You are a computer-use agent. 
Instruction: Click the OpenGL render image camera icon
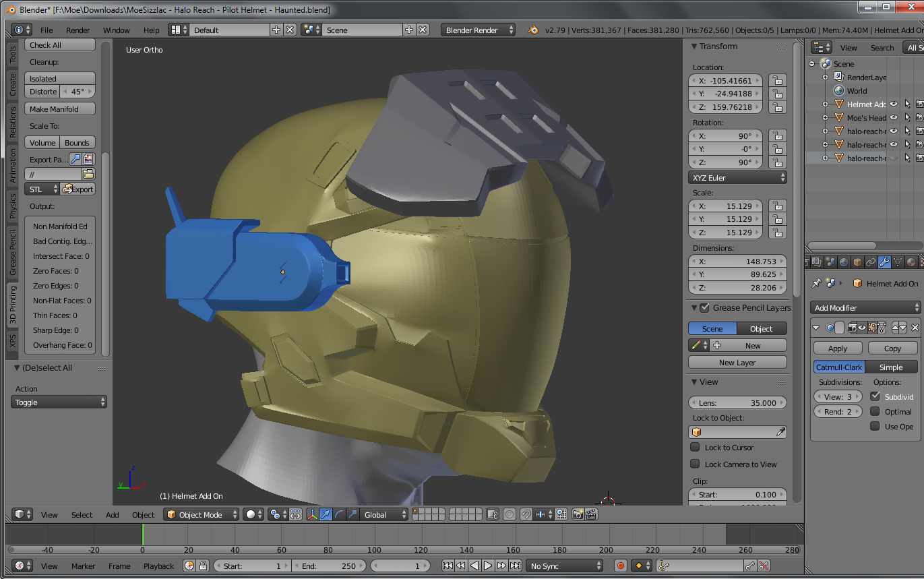pyautogui.click(x=578, y=514)
